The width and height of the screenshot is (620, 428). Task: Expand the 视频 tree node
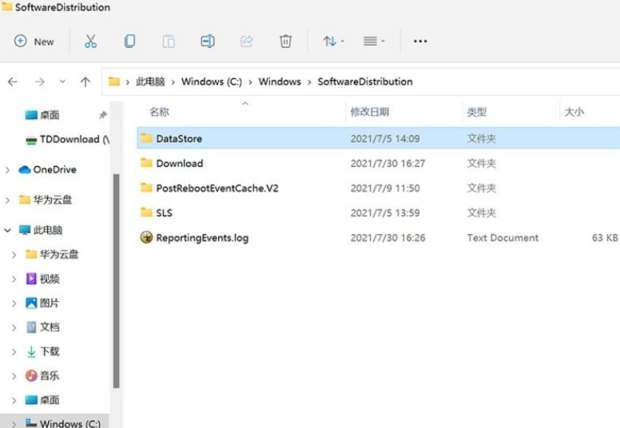point(14,279)
